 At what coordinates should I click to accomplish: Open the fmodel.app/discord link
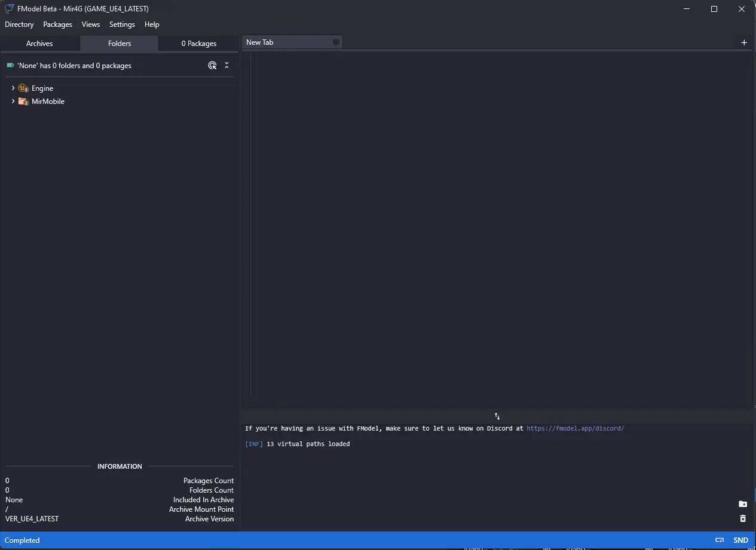point(575,428)
